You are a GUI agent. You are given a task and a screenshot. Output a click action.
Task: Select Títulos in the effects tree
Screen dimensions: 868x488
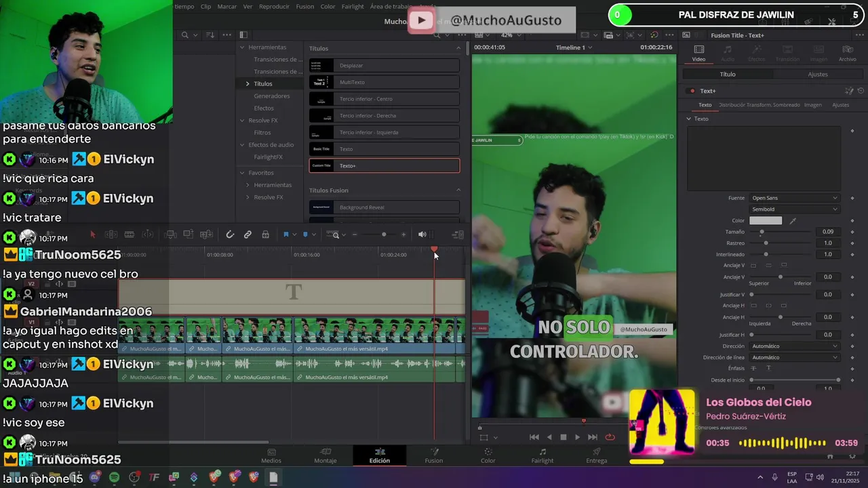coord(263,83)
